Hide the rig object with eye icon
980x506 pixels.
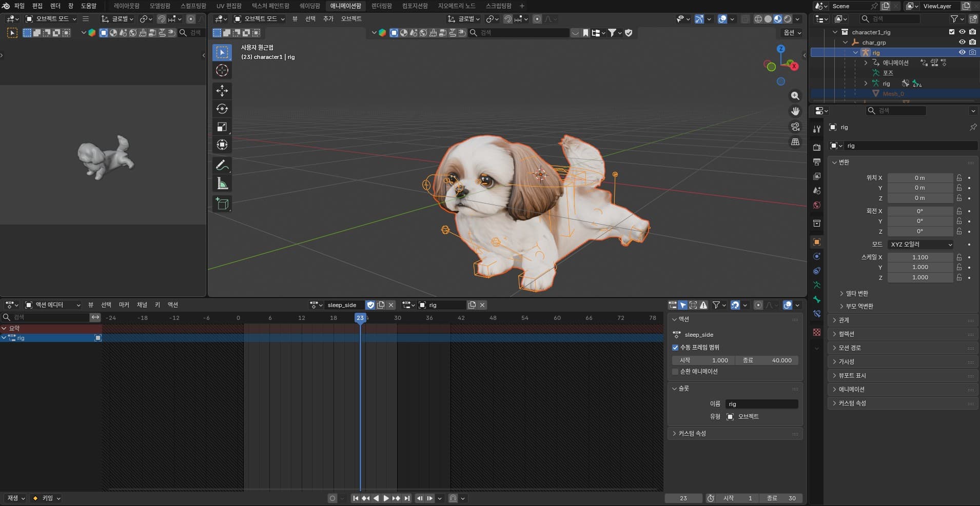click(x=962, y=52)
